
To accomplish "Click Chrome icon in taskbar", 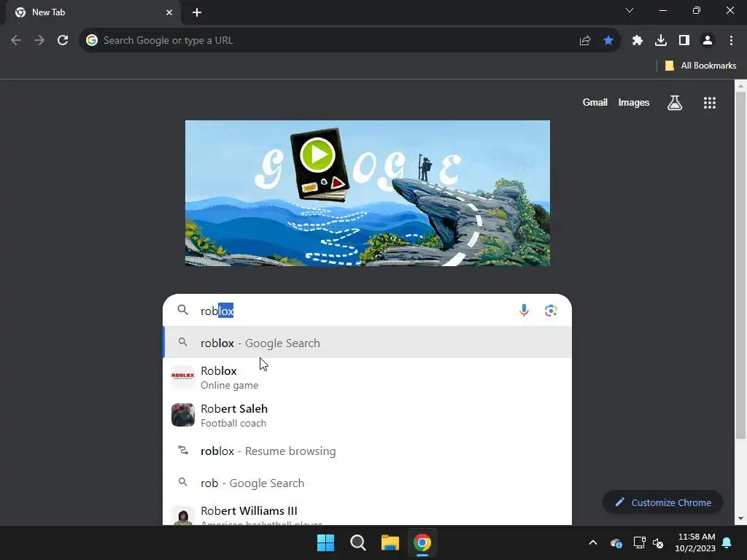I will (422, 542).
